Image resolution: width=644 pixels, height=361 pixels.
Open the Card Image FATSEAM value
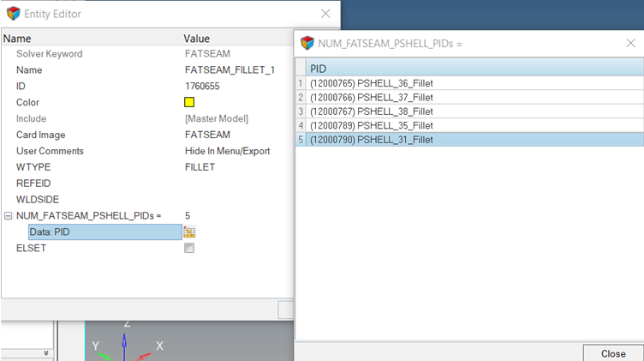(207, 135)
